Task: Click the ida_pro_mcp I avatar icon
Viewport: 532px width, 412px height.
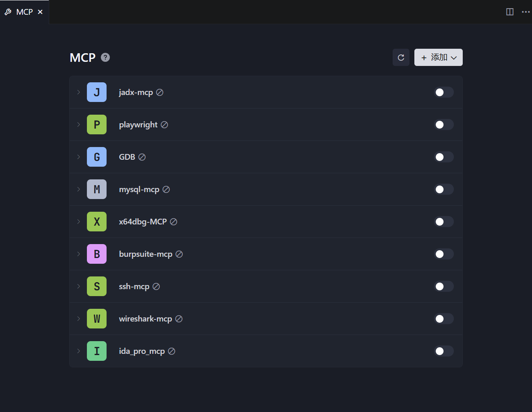Action: tap(97, 351)
